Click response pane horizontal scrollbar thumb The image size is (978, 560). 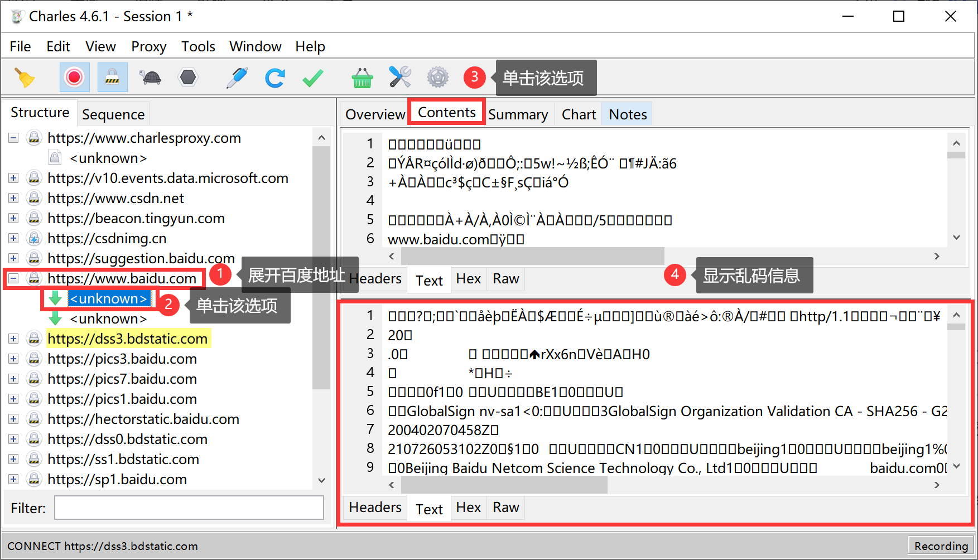(504, 485)
